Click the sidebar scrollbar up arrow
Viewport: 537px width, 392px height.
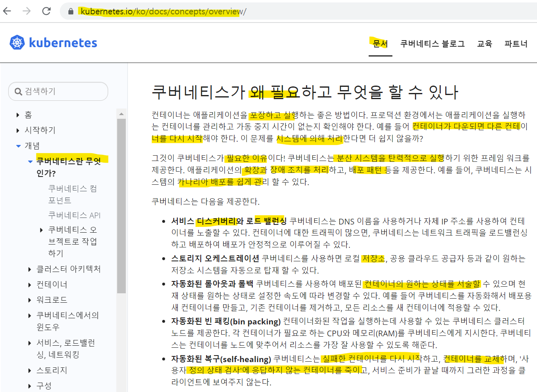121,114
